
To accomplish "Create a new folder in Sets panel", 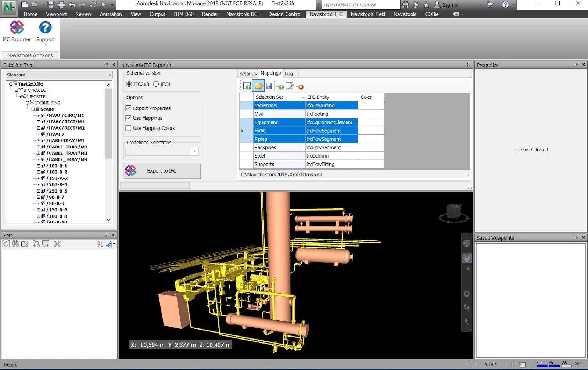I will pyautogui.click(x=25, y=244).
